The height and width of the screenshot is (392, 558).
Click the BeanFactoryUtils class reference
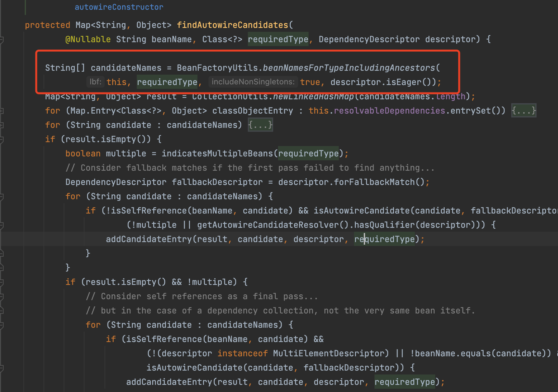217,68
